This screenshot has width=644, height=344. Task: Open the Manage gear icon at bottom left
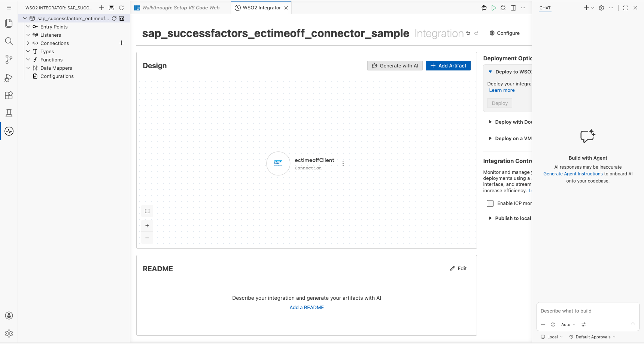point(9,334)
